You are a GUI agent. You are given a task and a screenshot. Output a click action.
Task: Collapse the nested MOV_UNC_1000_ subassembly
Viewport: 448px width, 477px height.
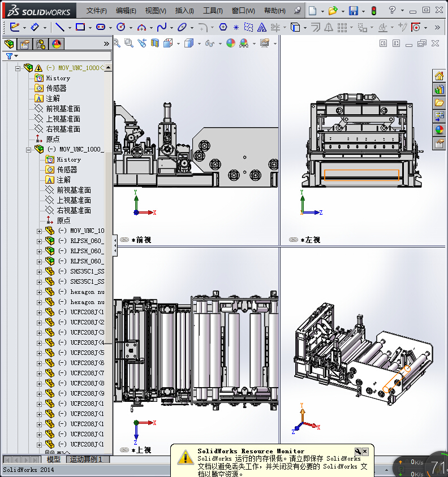(x=29, y=150)
